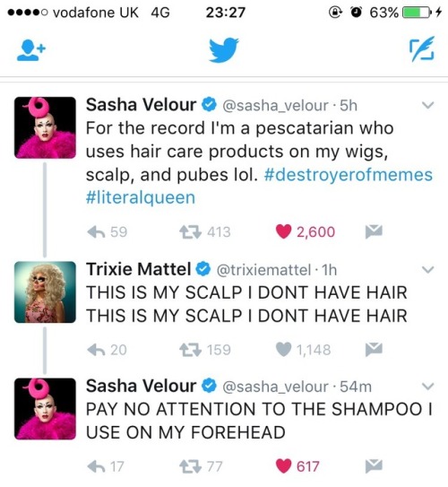
Task: Send pescatarian tweet via direct message
Action: click(x=374, y=231)
